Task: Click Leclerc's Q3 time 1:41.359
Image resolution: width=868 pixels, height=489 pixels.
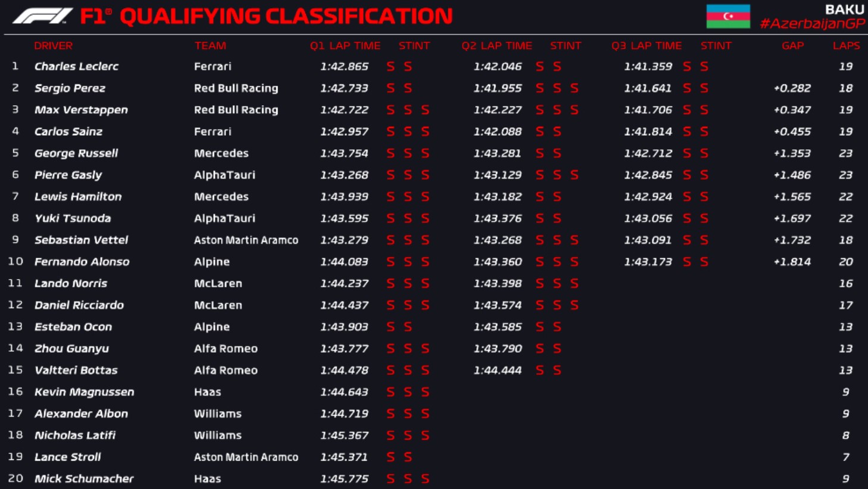Action: [x=648, y=67]
